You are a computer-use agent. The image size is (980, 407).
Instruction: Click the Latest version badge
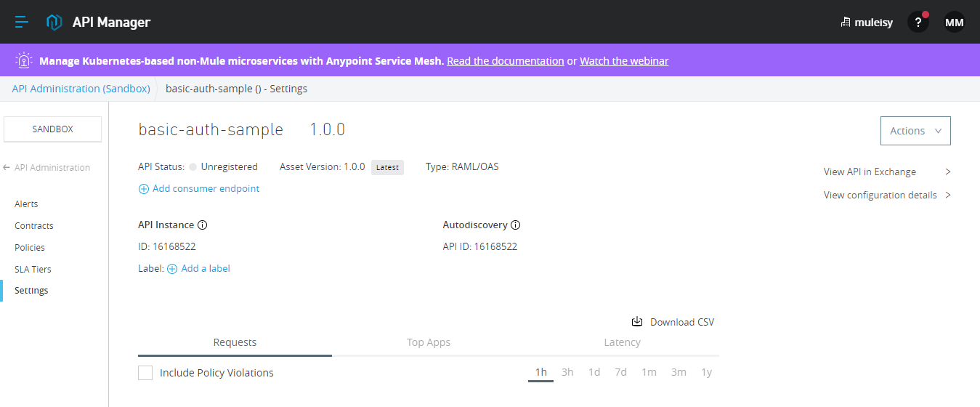pos(387,167)
